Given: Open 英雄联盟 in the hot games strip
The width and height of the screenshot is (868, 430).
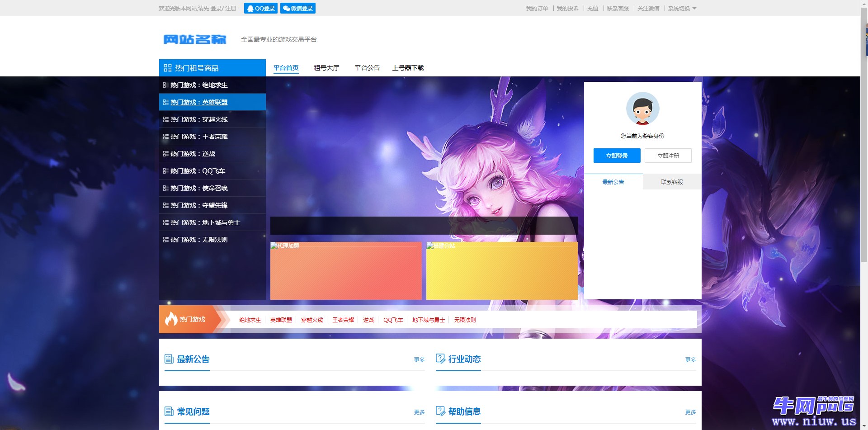Looking at the screenshot, I should (x=281, y=320).
